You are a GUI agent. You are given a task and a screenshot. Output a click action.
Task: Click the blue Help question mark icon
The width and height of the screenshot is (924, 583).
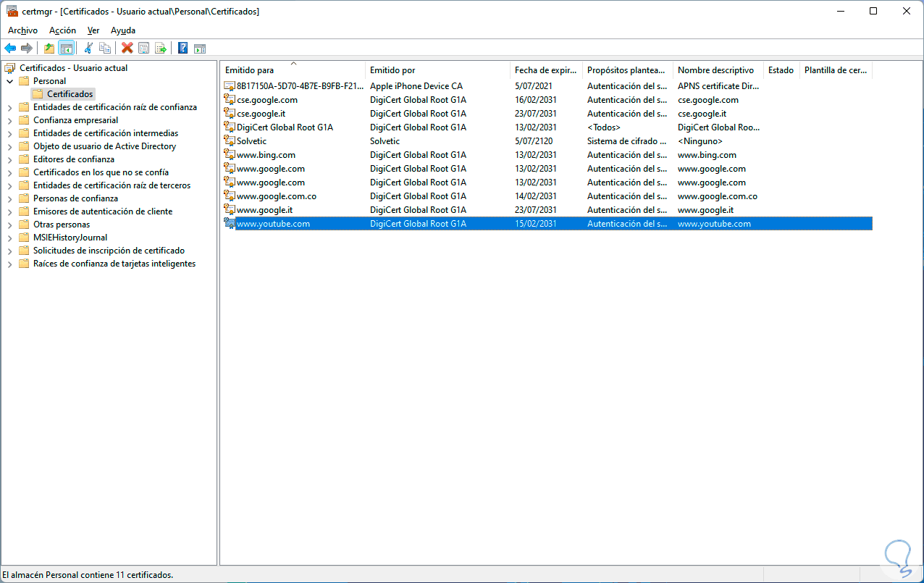(183, 48)
